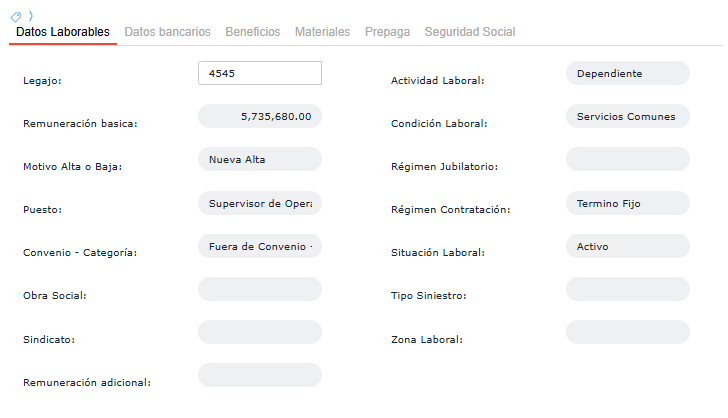Open the Puesto dropdown showing Supervisor
This screenshot has width=728, height=418.
260,204
